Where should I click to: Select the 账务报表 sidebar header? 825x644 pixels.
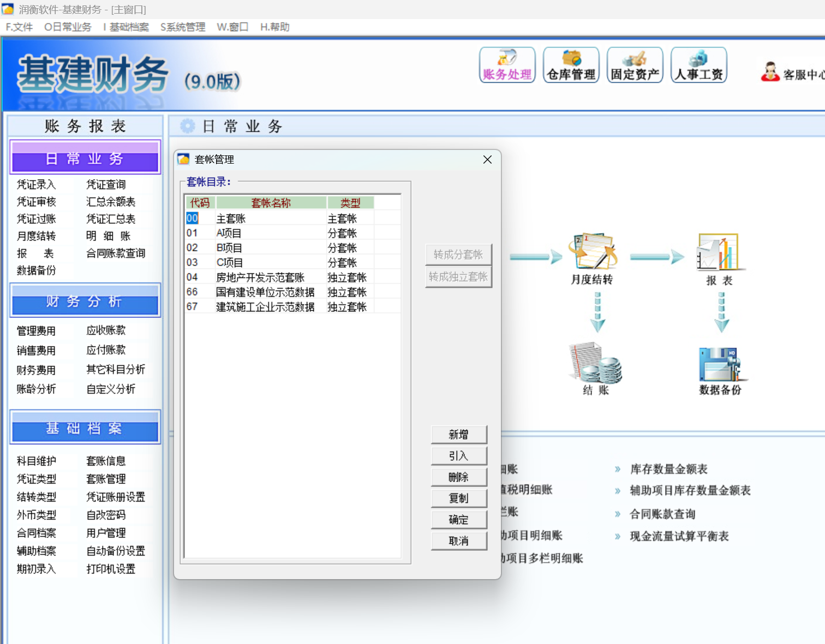coord(85,126)
